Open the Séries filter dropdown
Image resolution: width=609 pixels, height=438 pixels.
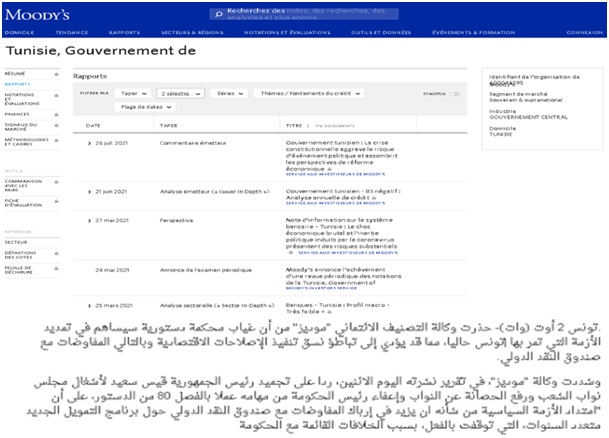(230, 94)
